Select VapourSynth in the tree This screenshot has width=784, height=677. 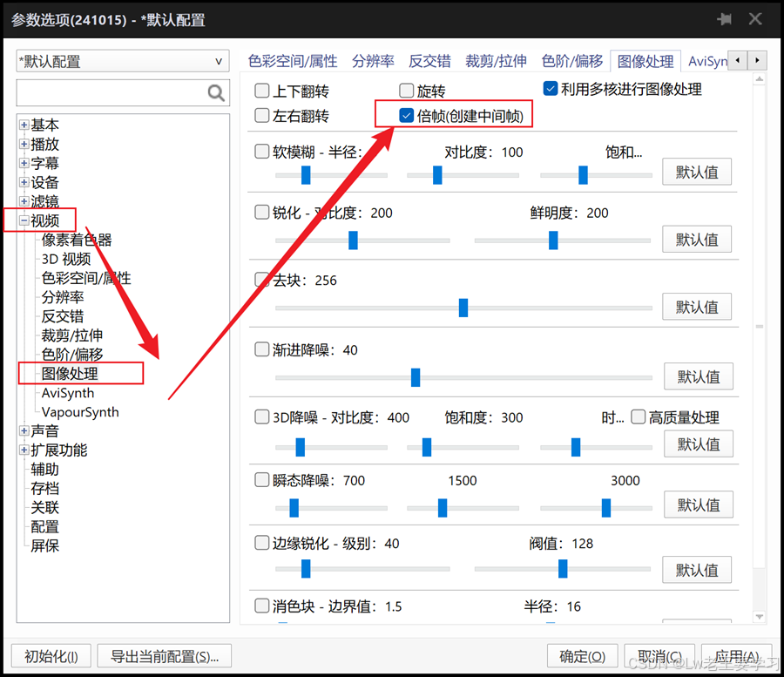tap(80, 412)
